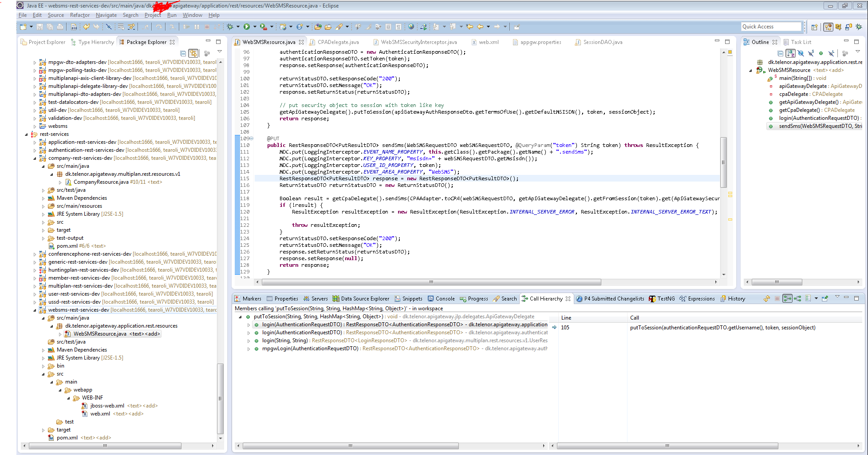Toggle Link with Editor in Package Explorer
The image size is (868, 455).
tap(193, 53)
